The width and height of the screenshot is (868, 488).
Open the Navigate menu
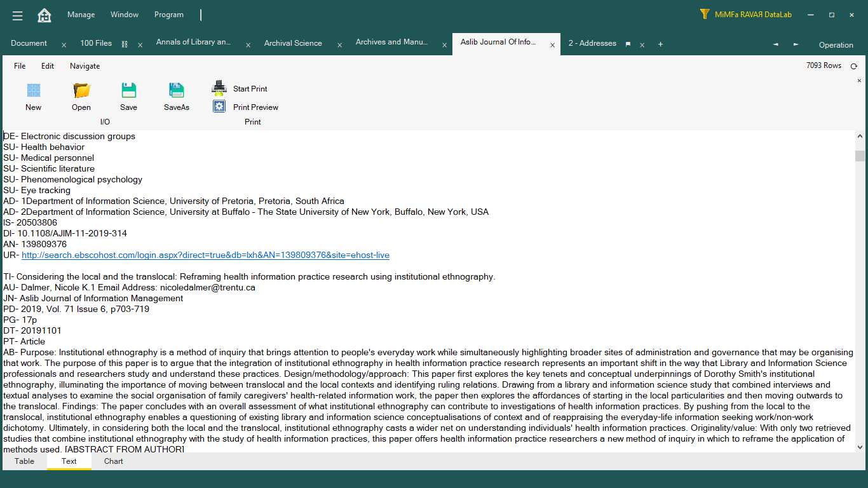pyautogui.click(x=85, y=66)
